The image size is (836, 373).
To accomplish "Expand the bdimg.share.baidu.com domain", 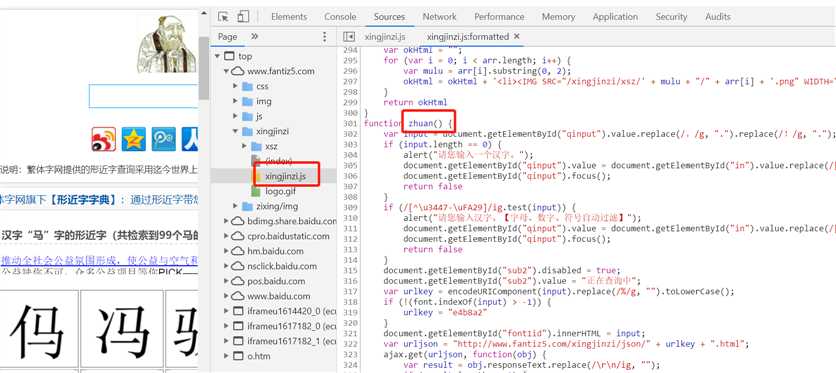I will click(226, 221).
